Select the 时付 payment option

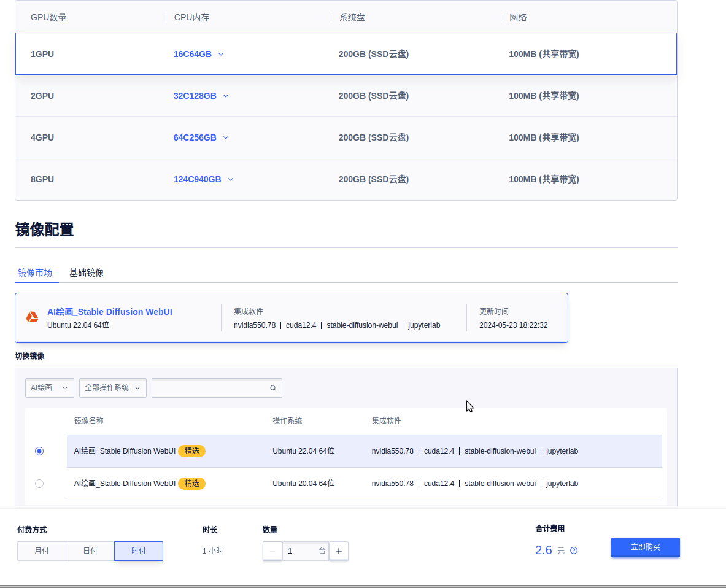tap(138, 551)
